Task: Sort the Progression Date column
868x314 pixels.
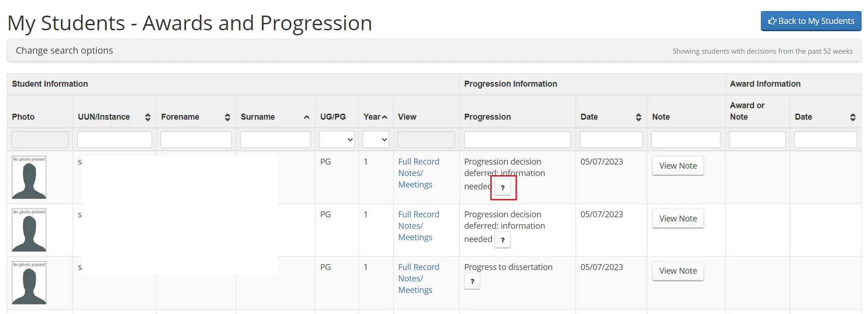Action: click(x=638, y=117)
